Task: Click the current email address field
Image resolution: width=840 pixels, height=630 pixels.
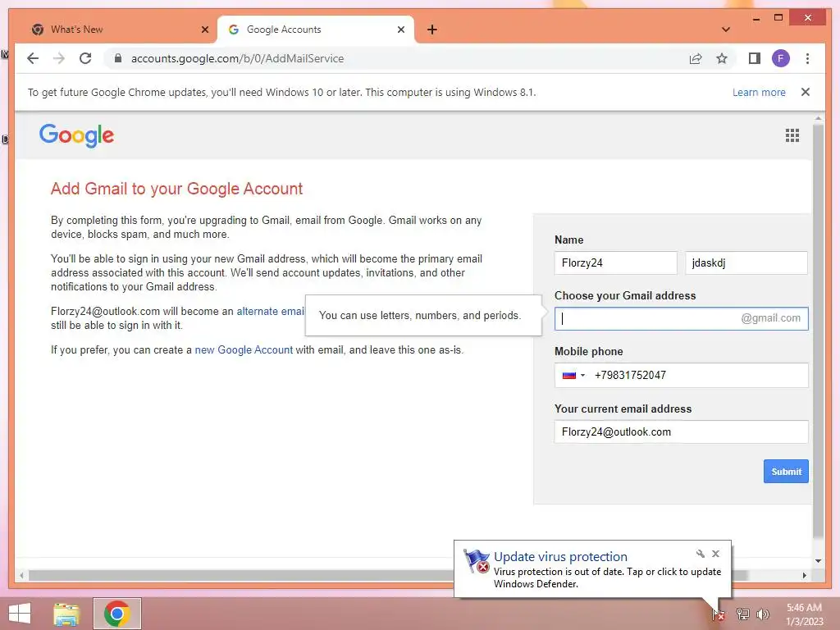Action: pyautogui.click(x=681, y=431)
